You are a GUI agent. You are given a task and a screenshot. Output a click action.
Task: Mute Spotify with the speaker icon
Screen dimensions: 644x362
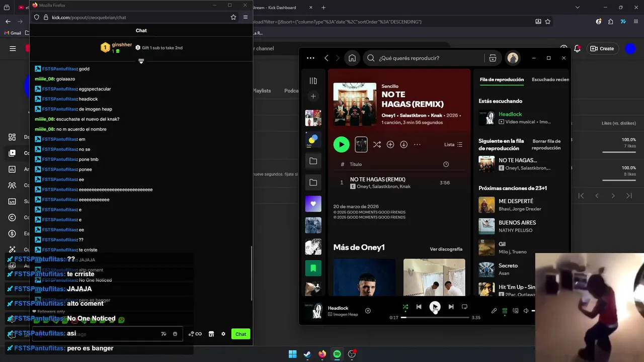(526, 311)
